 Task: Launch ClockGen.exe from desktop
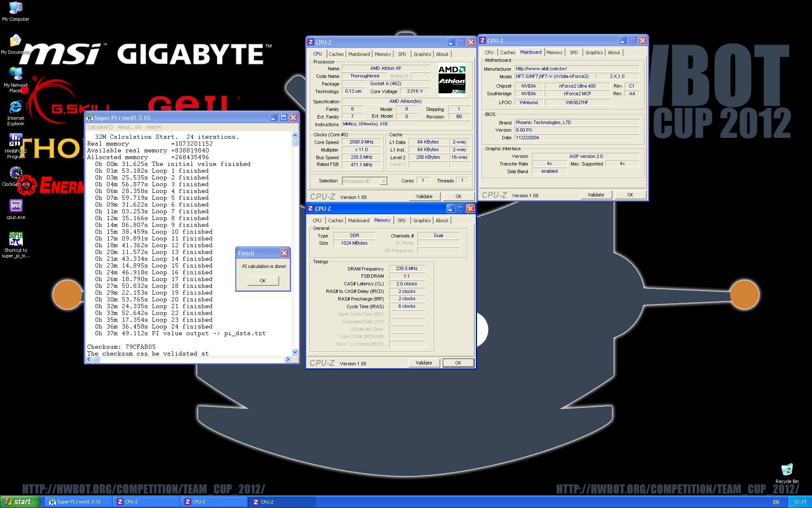click(16, 177)
